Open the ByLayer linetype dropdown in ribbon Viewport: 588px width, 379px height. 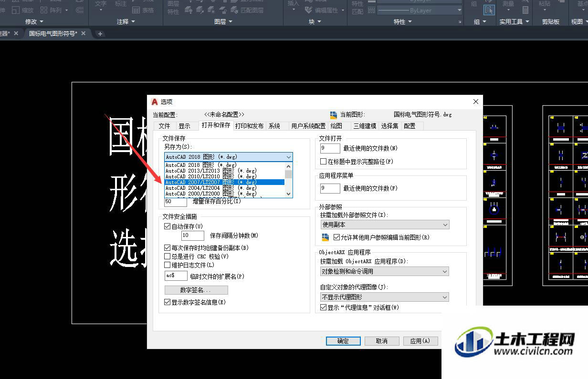[x=420, y=10]
